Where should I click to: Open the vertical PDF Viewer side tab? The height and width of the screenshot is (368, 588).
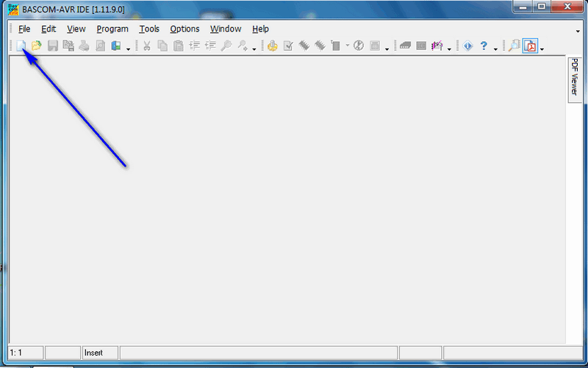point(575,79)
